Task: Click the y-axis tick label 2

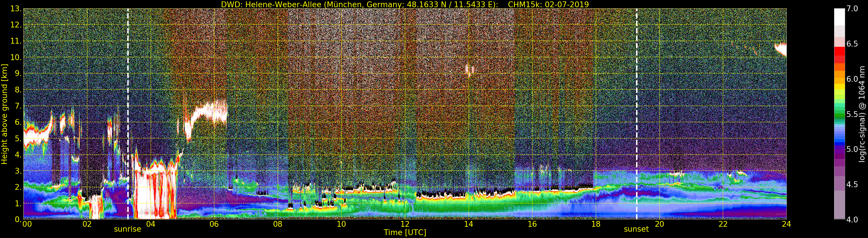Action: (18, 187)
